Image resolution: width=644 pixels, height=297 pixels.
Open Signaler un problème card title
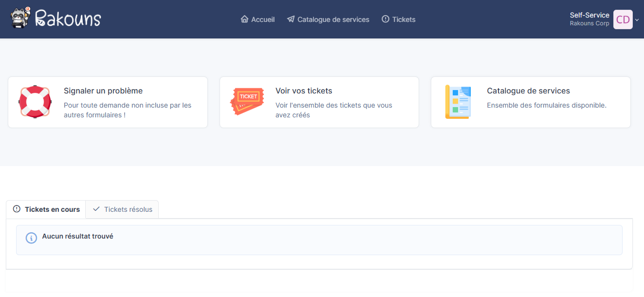103,91
